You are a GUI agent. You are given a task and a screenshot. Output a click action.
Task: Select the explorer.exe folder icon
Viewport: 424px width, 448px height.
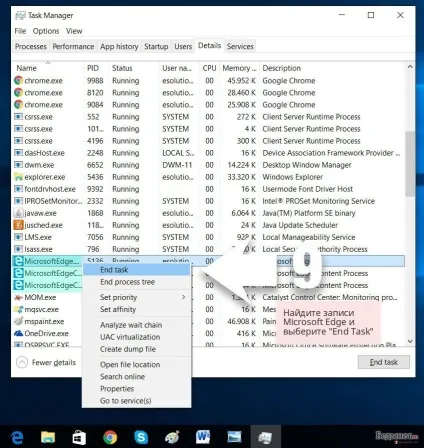tap(18, 177)
